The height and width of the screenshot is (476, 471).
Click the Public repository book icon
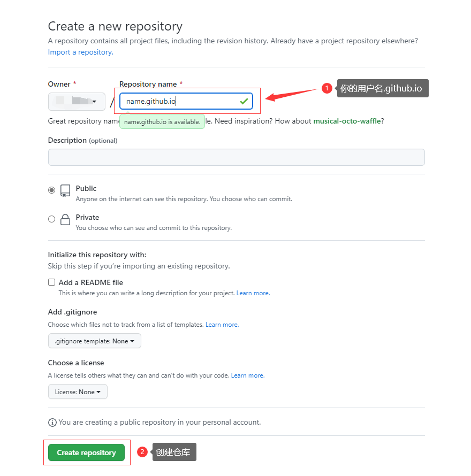click(65, 191)
